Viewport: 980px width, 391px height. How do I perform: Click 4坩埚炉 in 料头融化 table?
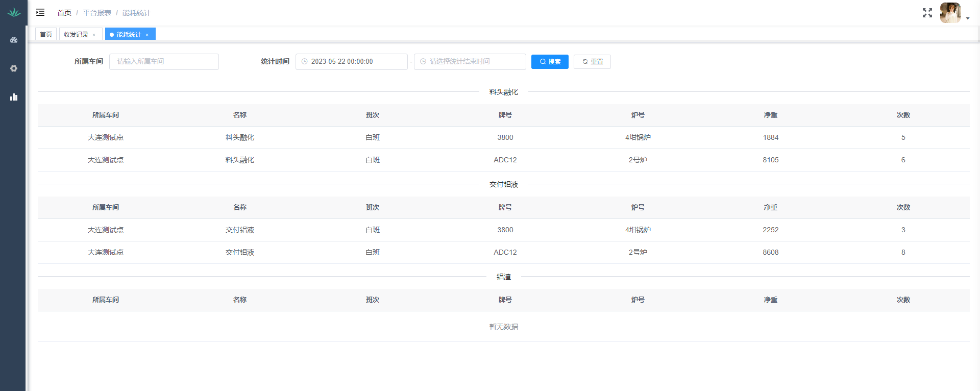pyautogui.click(x=638, y=138)
